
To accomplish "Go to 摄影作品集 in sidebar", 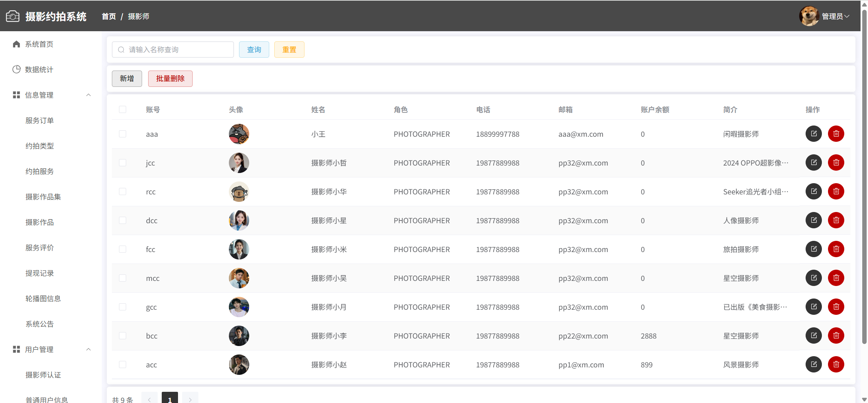I will (x=43, y=197).
